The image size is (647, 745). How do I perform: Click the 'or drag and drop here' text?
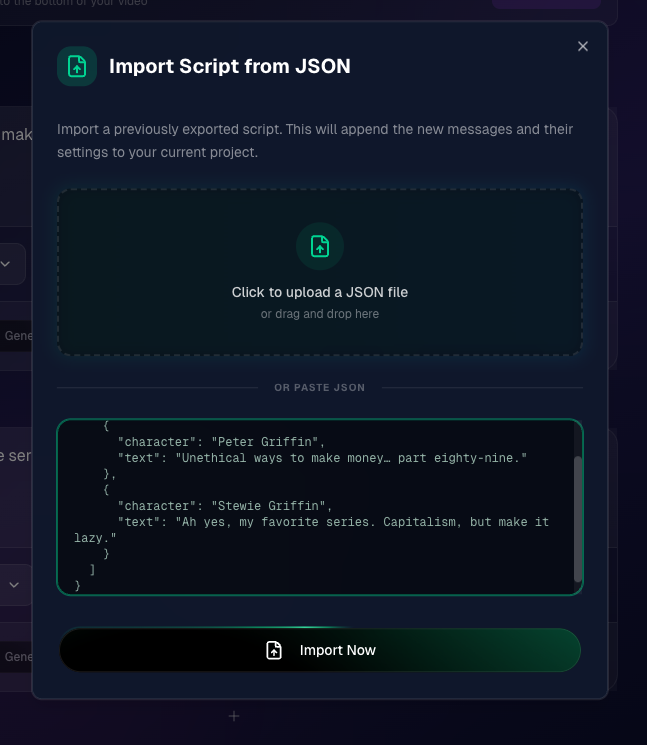pos(320,314)
